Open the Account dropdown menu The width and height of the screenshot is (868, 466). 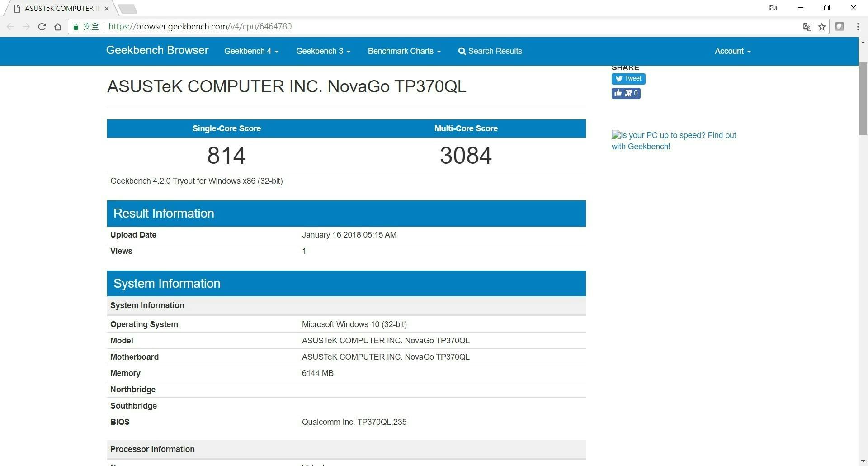732,51
